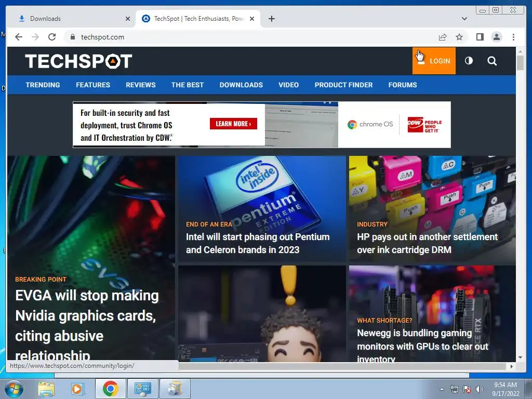Click the page vertical scrollbar thumb

click(x=520, y=63)
